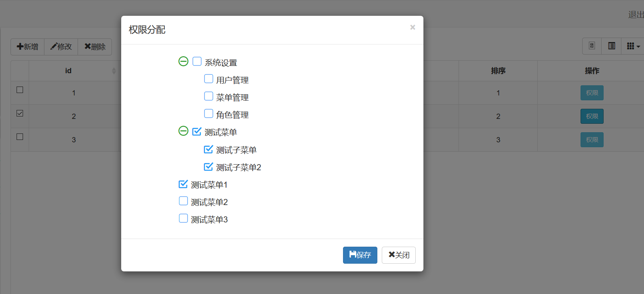
Task: Select the 测试子菜单 tree label
Action: pos(236,150)
